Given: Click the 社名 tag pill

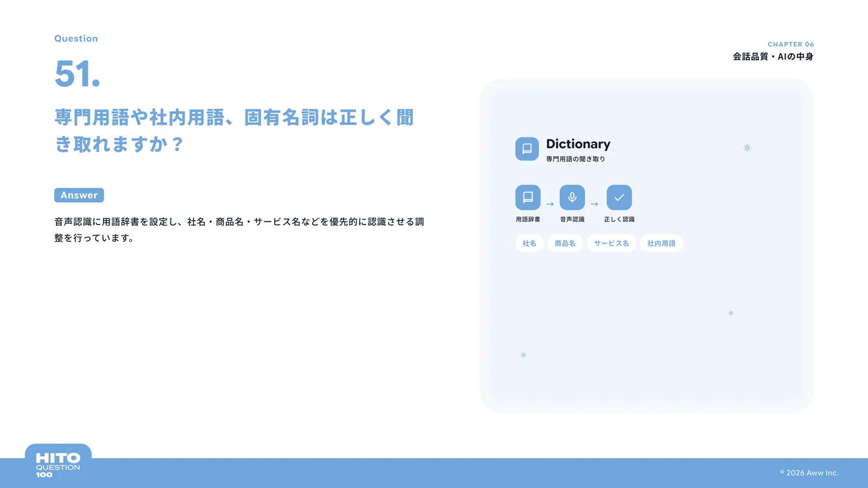Looking at the screenshot, I should pyautogui.click(x=529, y=243).
